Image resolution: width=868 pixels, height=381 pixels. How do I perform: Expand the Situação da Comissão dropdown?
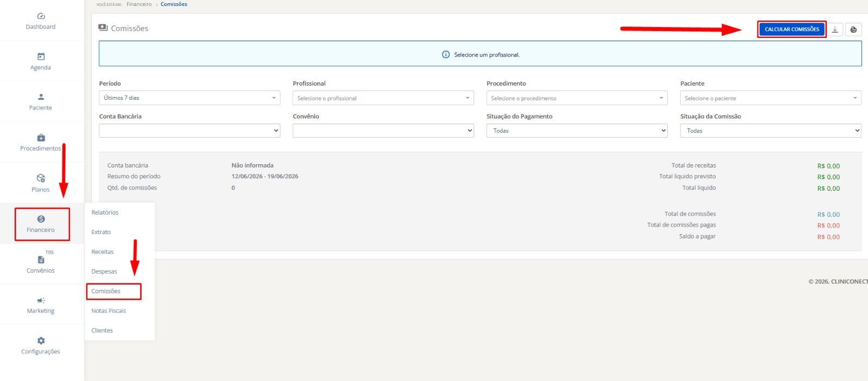pyautogui.click(x=771, y=131)
